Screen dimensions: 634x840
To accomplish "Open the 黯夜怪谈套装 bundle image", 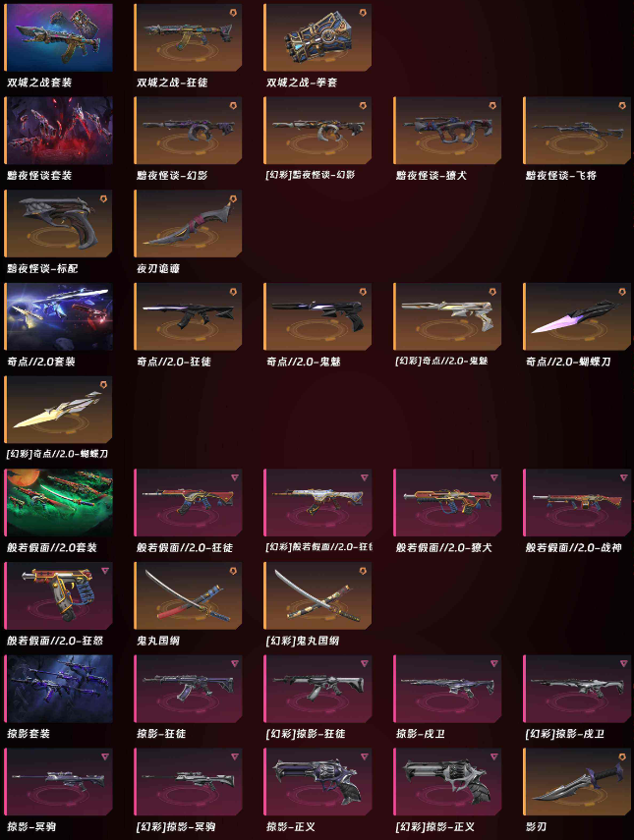I will [58, 131].
